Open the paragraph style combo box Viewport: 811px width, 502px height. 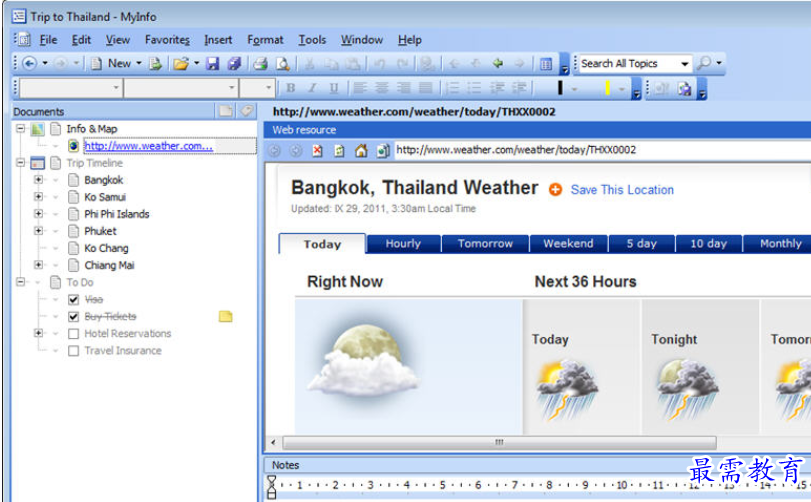[71, 88]
